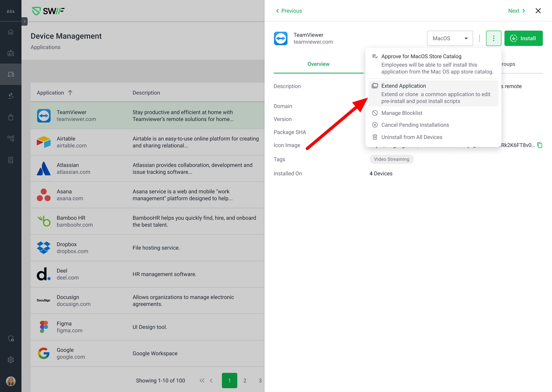The width and height of the screenshot is (552, 392).
Task: Switch to the Overview tab
Action: tap(318, 64)
